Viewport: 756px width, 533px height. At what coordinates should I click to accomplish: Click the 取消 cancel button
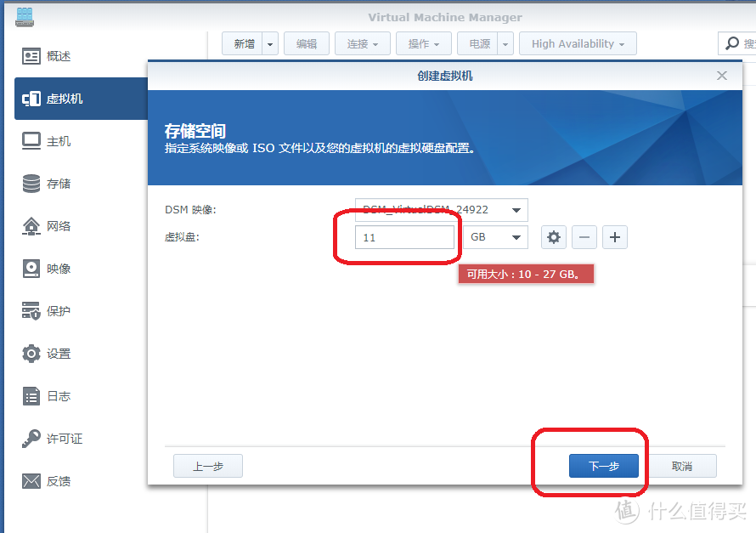pyautogui.click(x=682, y=466)
